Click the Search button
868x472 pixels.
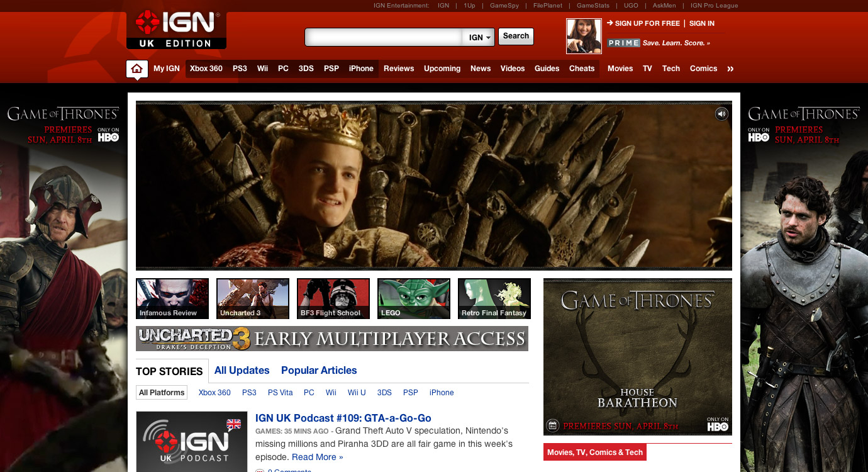(x=516, y=36)
